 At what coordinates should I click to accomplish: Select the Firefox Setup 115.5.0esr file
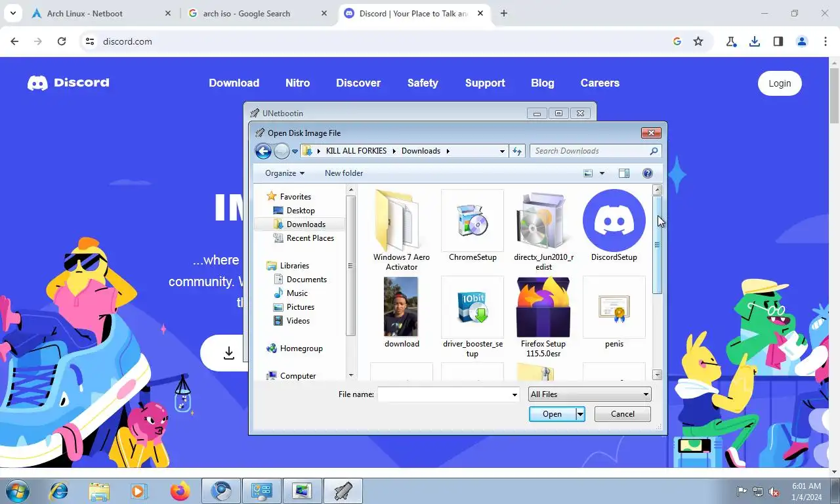click(x=543, y=317)
